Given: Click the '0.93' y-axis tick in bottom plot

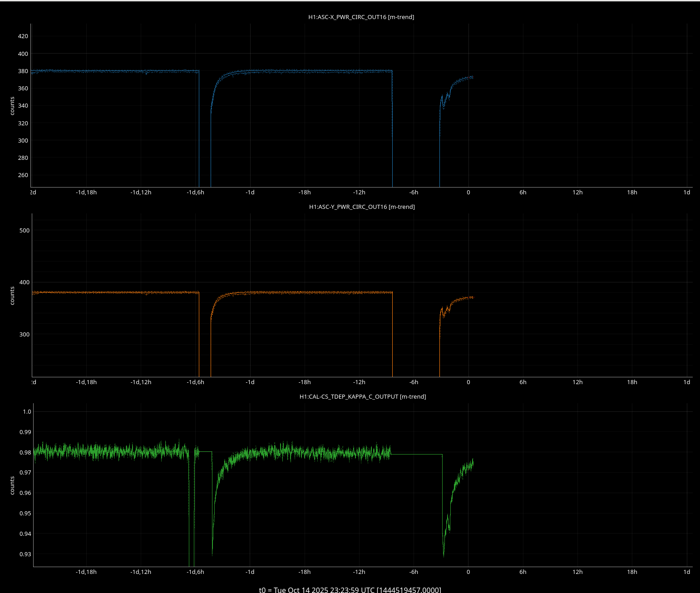Looking at the screenshot, I should pyautogui.click(x=25, y=554).
